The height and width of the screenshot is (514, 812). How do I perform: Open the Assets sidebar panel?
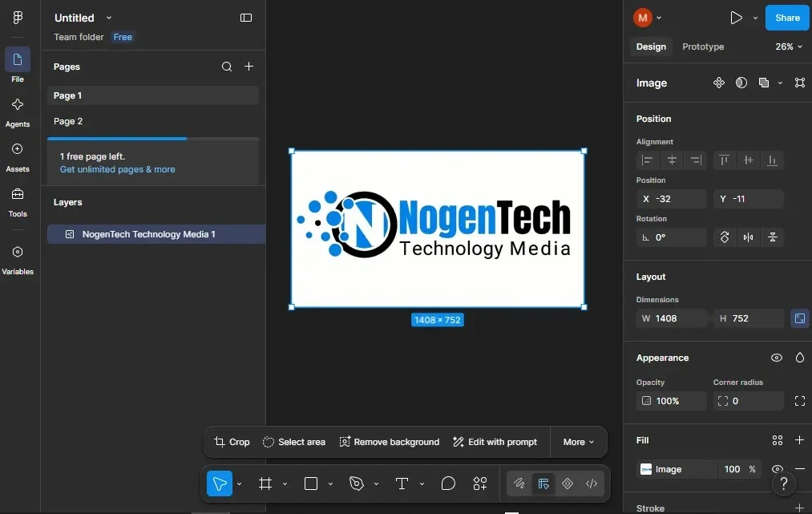tap(18, 157)
